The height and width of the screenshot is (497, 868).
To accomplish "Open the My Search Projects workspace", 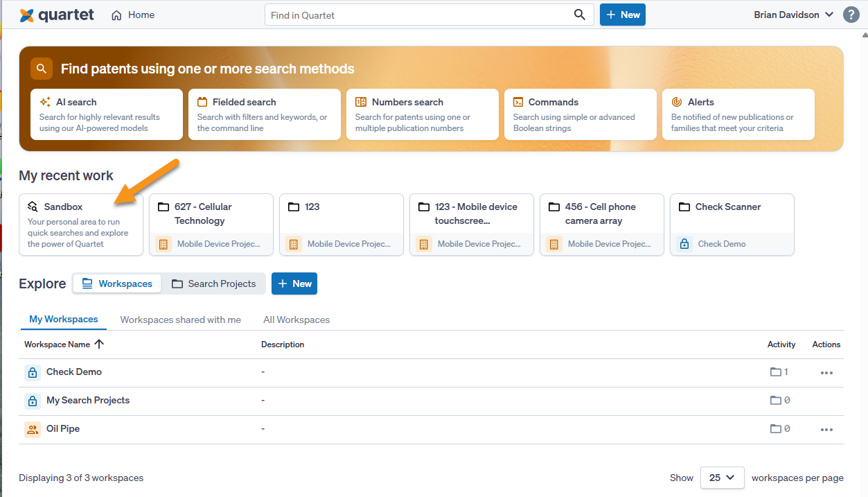I will click(88, 400).
